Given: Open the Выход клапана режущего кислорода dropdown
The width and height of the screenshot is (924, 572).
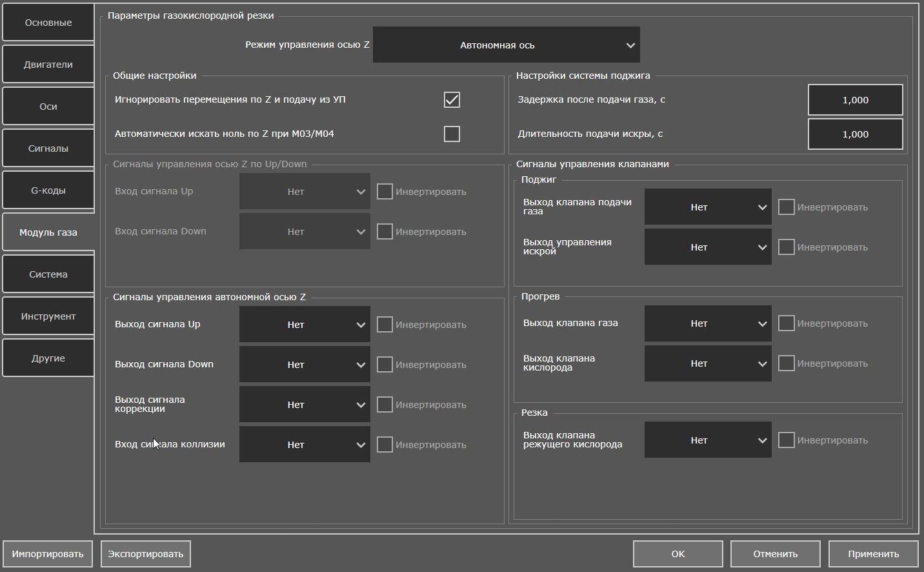Looking at the screenshot, I should pyautogui.click(x=708, y=440).
